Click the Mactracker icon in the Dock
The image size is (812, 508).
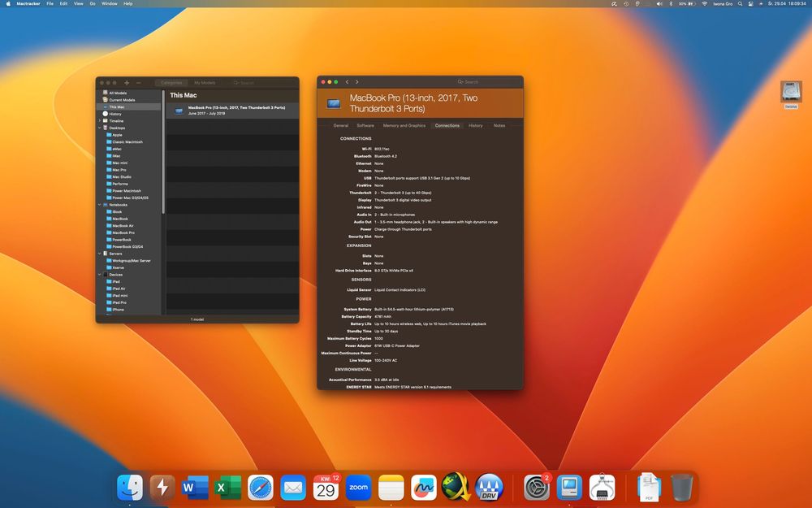pyautogui.click(x=569, y=487)
